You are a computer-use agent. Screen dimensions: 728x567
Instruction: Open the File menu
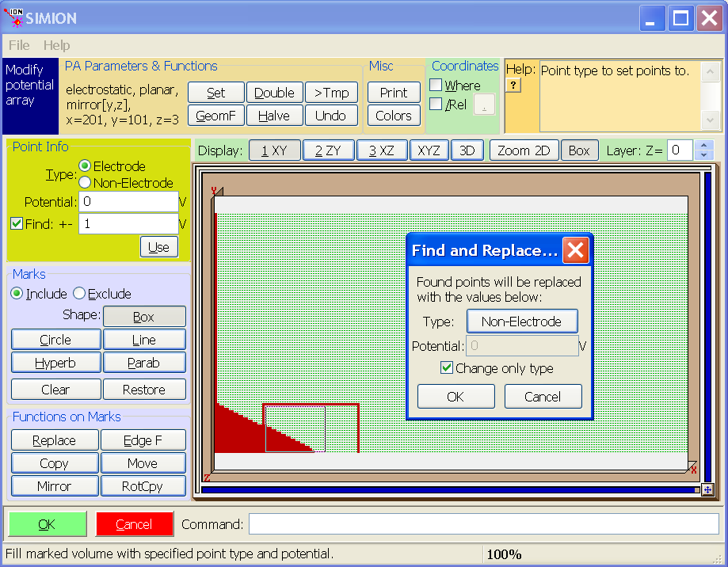pyautogui.click(x=19, y=45)
